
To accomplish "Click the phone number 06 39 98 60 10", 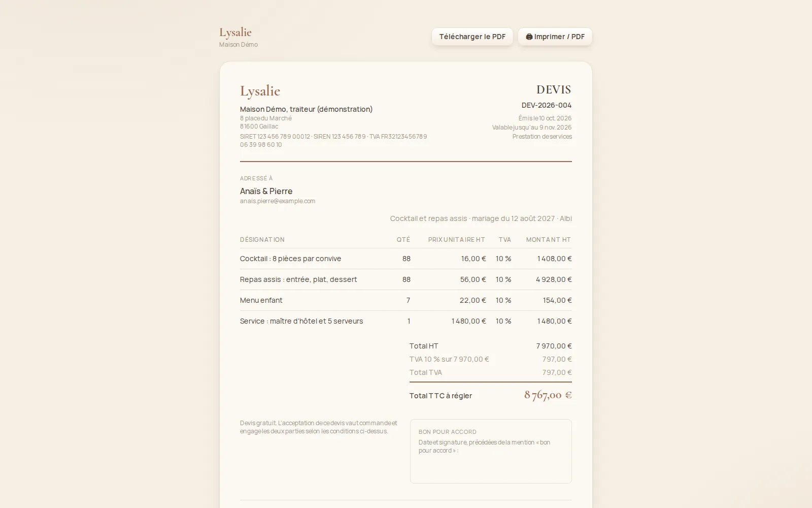I will (x=261, y=145).
